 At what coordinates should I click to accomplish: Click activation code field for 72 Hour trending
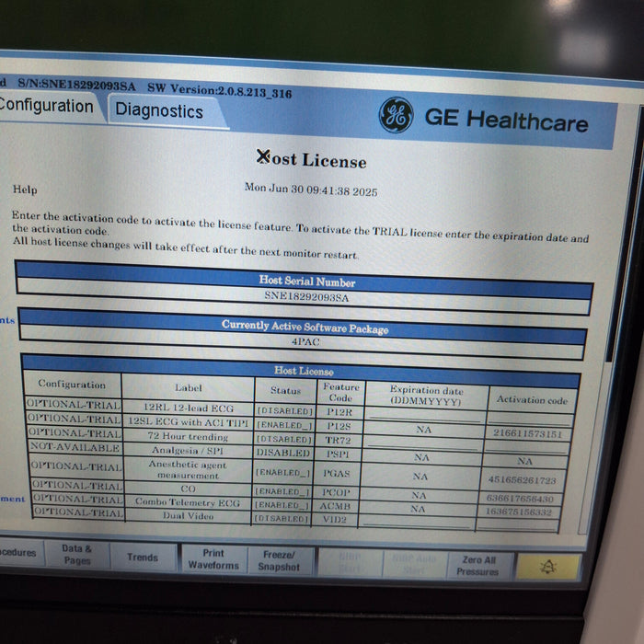(526, 446)
